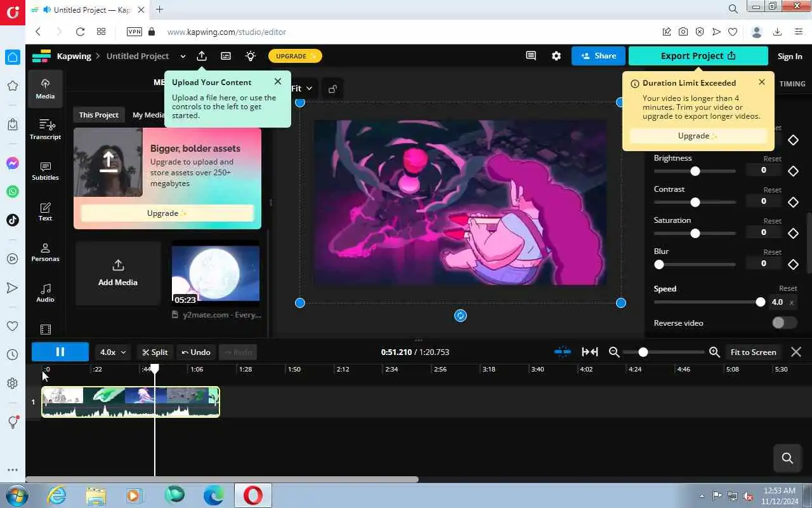Open the Audio panel
The height and width of the screenshot is (508, 812).
tap(45, 292)
